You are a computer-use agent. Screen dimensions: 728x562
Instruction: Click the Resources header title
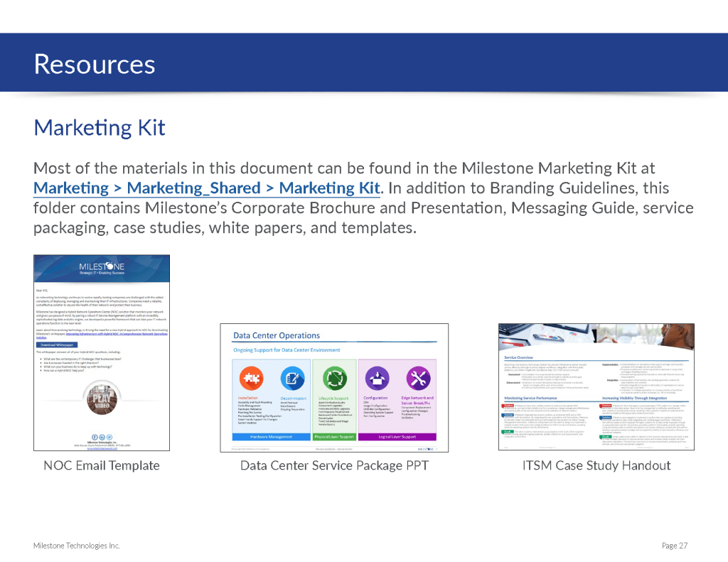tap(95, 64)
